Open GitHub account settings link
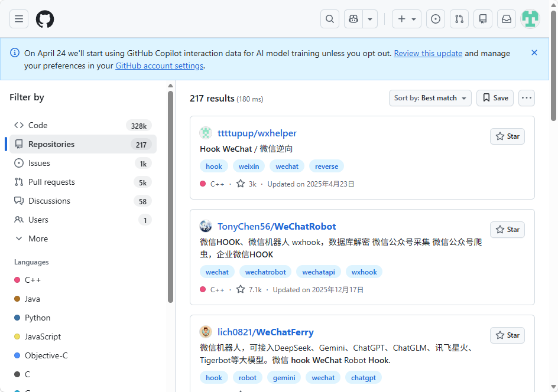Image resolution: width=558 pixels, height=392 pixels. (x=159, y=66)
